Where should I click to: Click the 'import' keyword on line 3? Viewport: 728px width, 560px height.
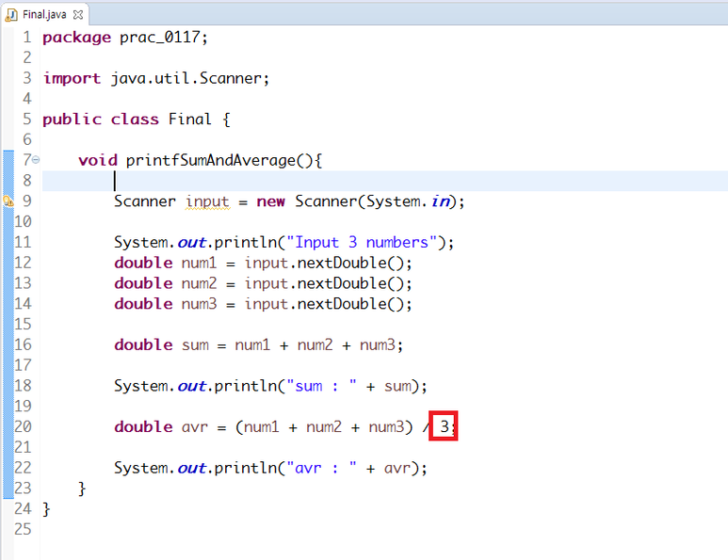click(x=72, y=78)
